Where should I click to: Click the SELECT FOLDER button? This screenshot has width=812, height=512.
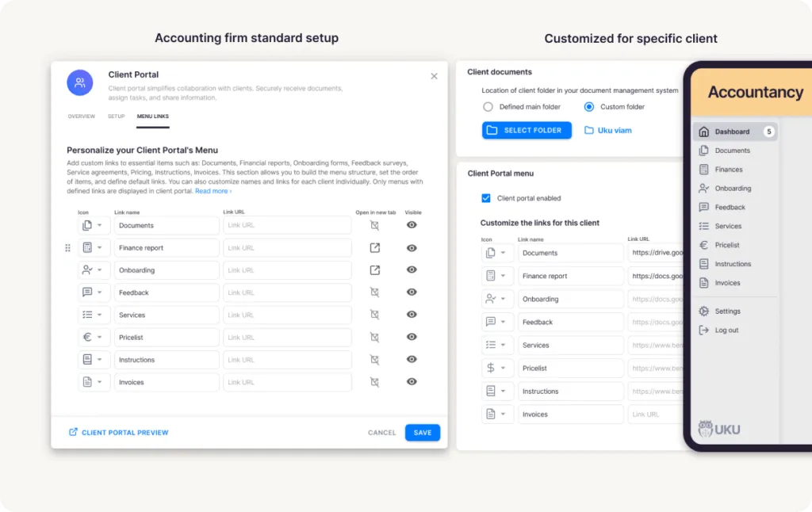[526, 129]
